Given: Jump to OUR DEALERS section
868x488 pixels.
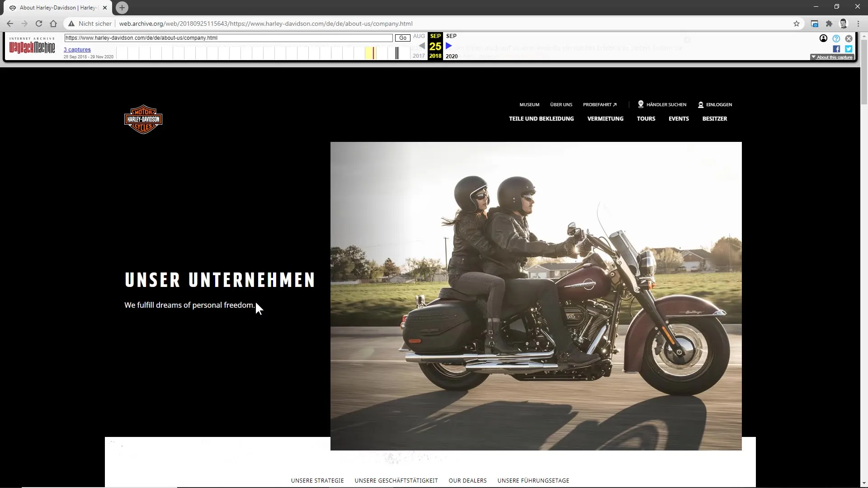Looking at the screenshot, I should 467,480.
